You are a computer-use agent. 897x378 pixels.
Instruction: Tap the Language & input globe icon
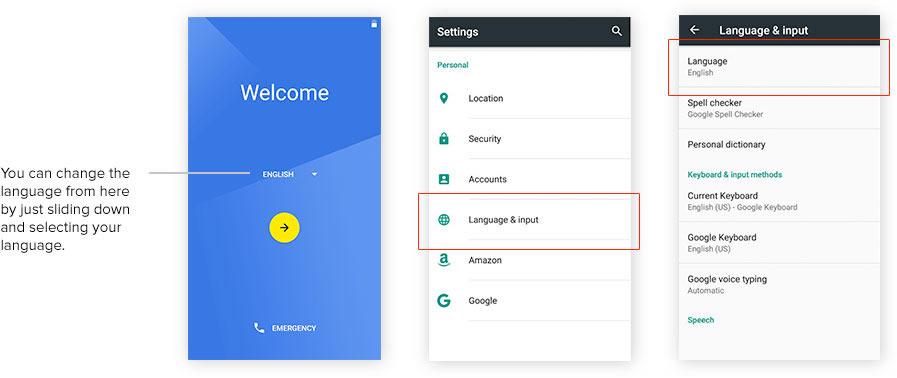point(443,220)
